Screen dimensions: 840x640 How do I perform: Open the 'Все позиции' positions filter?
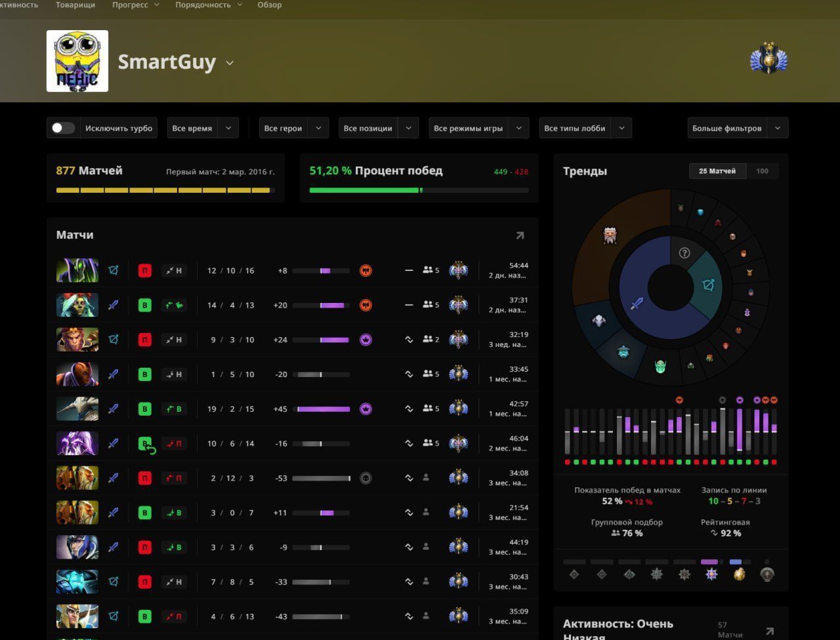378,128
